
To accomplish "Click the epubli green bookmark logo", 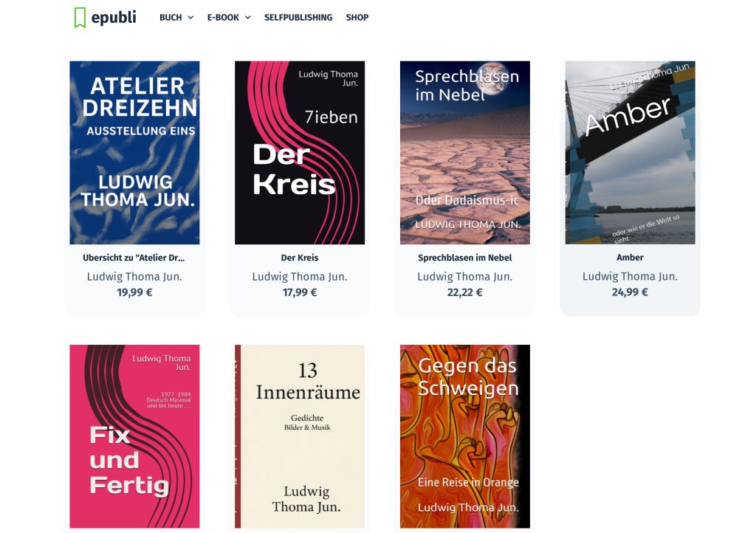I will [80, 18].
